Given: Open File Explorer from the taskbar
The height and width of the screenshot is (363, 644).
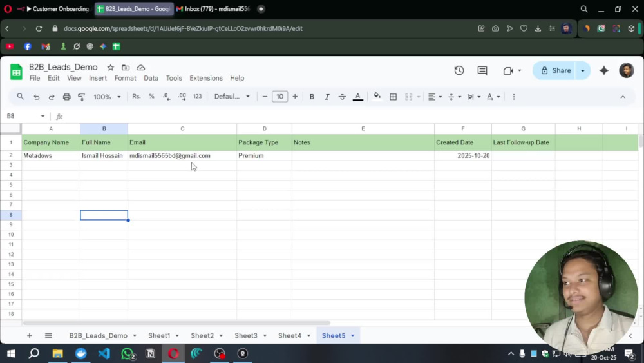Looking at the screenshot, I should pyautogui.click(x=57, y=353).
